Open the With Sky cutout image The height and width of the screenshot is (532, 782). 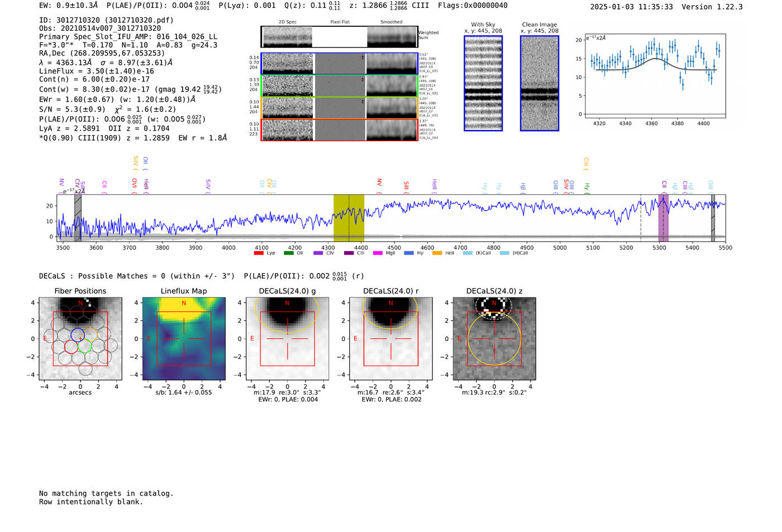(483, 83)
